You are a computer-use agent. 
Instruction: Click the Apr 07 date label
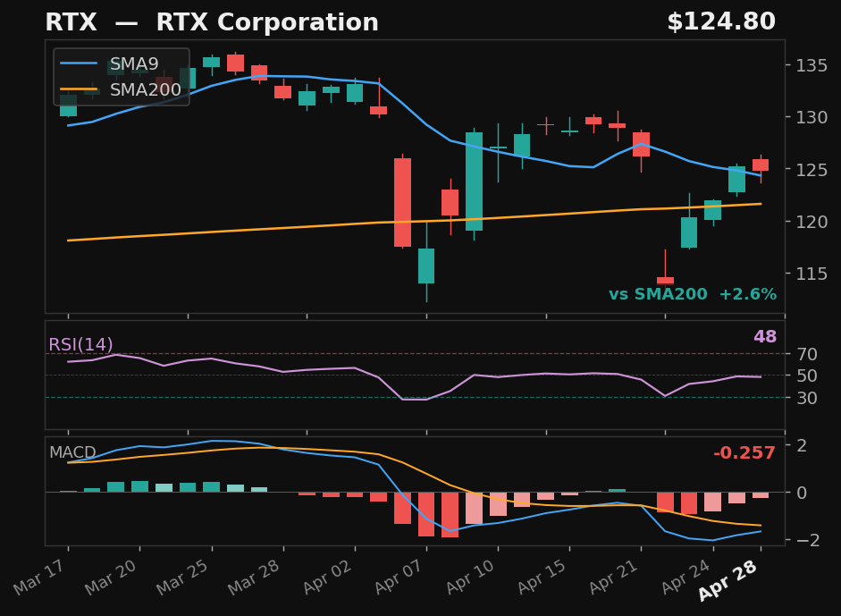(399, 577)
